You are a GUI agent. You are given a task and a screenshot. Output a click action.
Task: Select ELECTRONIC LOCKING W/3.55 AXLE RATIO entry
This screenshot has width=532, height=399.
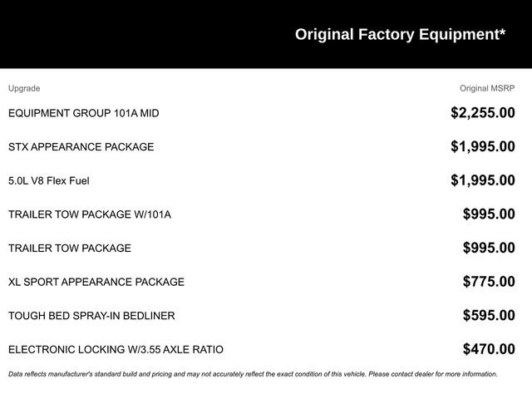tap(116, 349)
